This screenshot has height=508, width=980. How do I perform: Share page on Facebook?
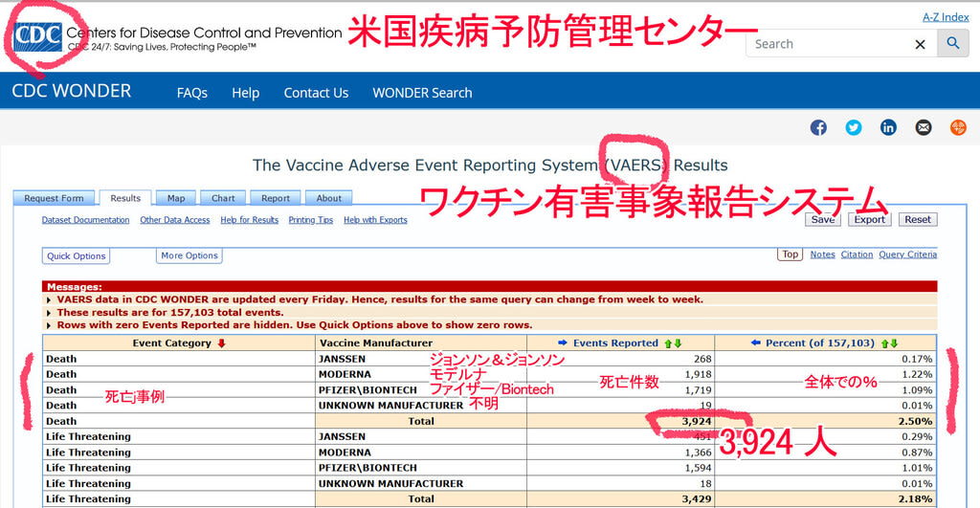818,127
